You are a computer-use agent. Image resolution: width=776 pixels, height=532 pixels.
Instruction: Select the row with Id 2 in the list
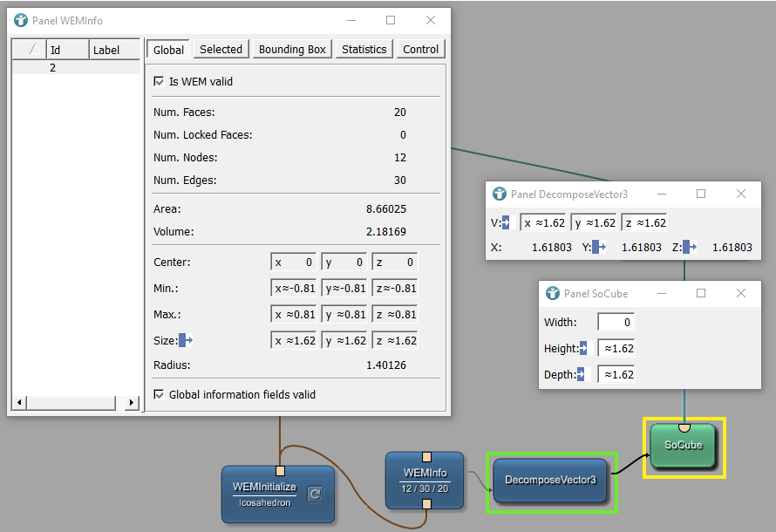point(74,67)
